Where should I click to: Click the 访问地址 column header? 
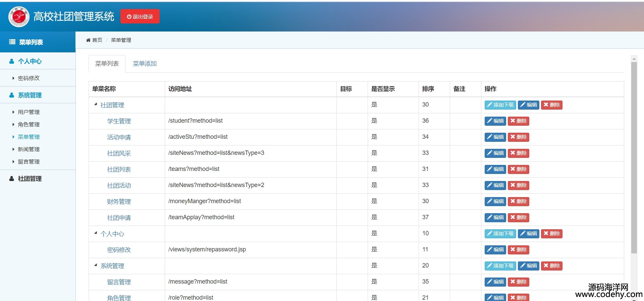(251, 89)
